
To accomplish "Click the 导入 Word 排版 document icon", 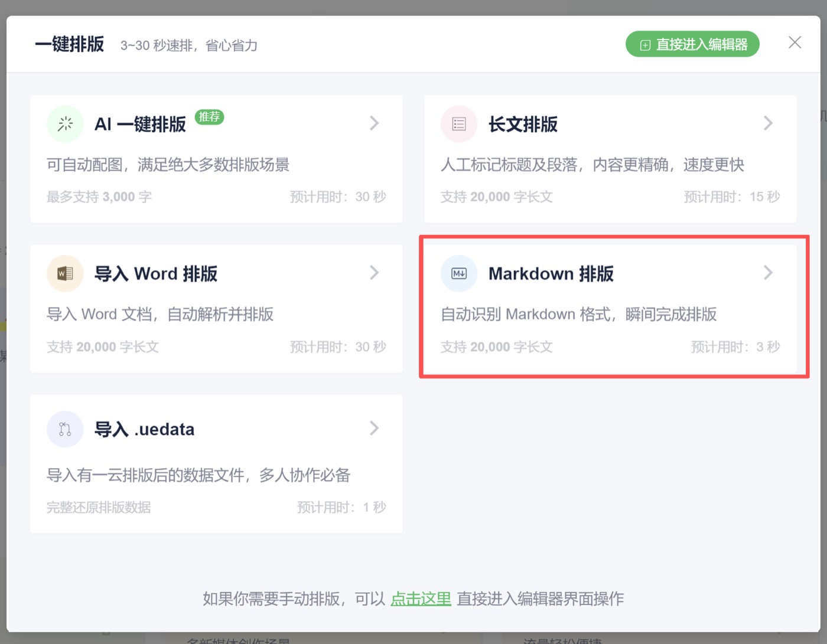I will point(65,273).
